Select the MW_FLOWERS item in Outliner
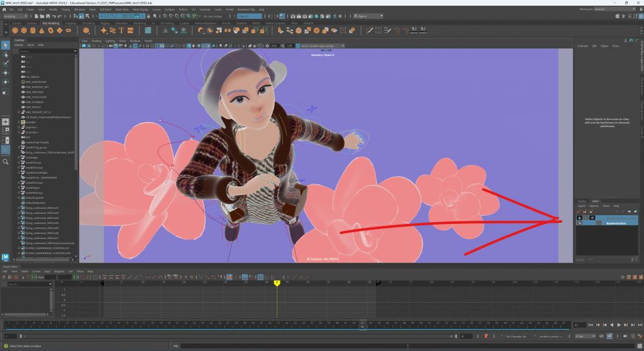The image size is (644, 351). click(35, 103)
